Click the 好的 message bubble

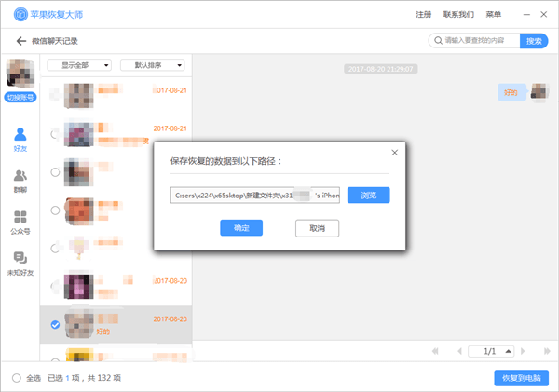click(511, 93)
